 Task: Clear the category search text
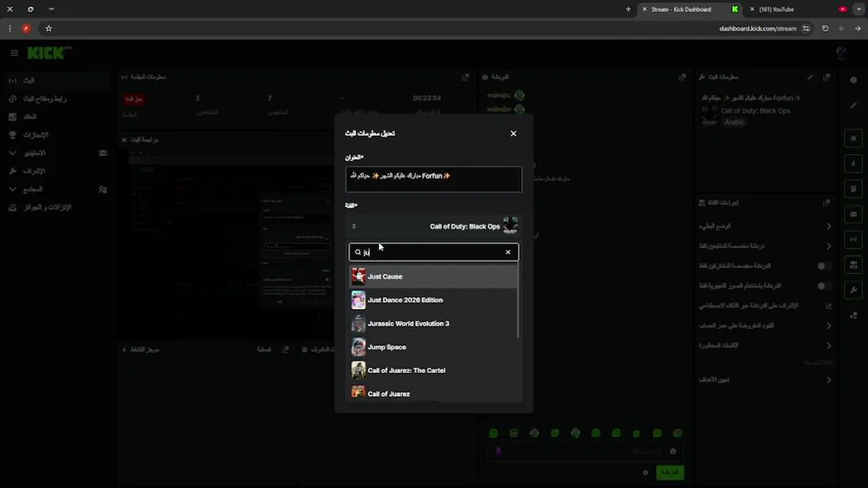pyautogui.click(x=508, y=252)
